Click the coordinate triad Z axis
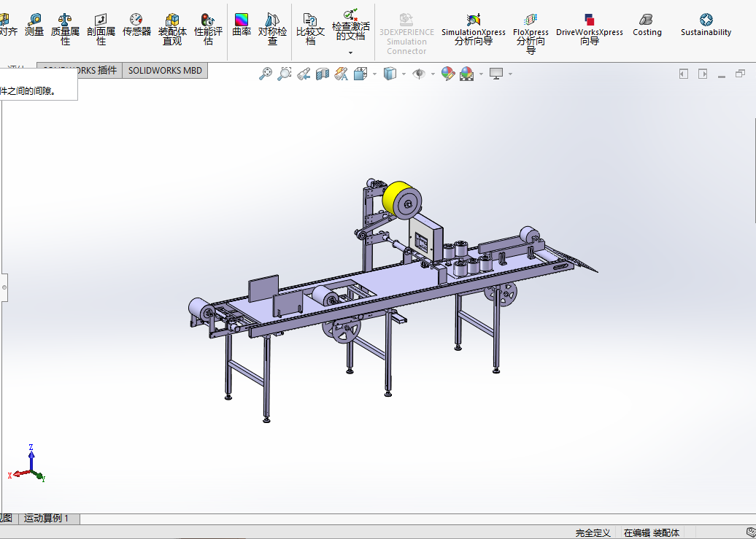This screenshot has width=756, height=539. click(x=31, y=456)
